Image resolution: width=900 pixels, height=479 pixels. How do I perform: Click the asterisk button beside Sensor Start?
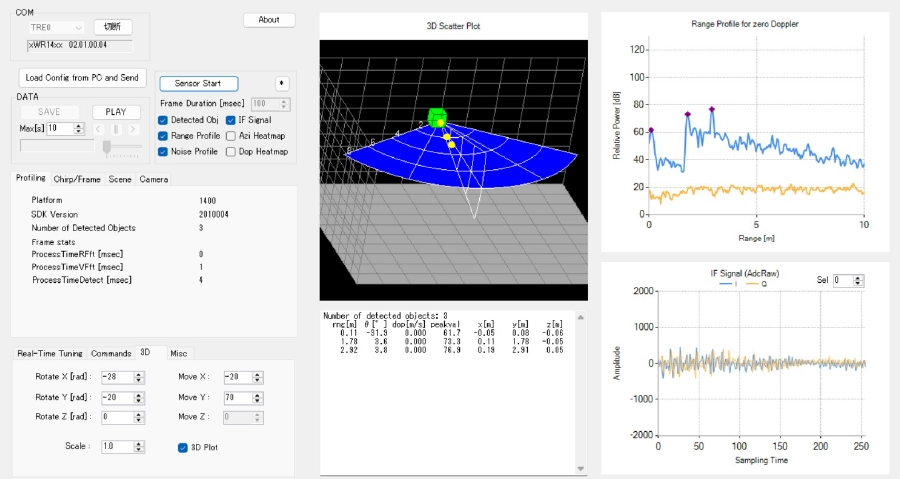point(282,83)
